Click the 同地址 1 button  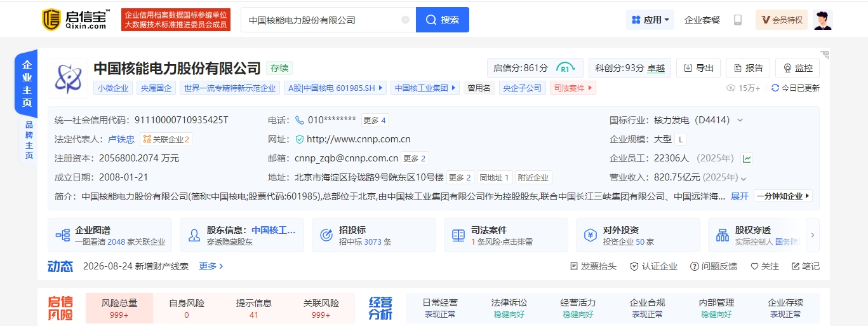tap(494, 177)
